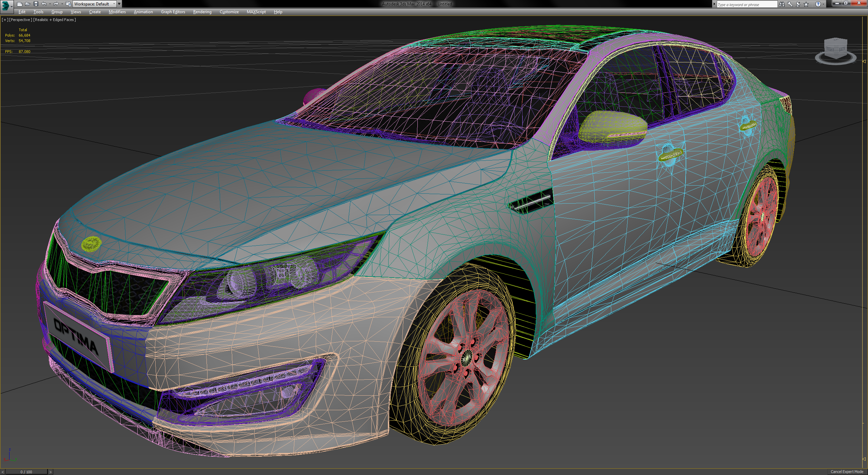Click the Redo arrow icon
The image size is (868, 475).
pos(56,4)
